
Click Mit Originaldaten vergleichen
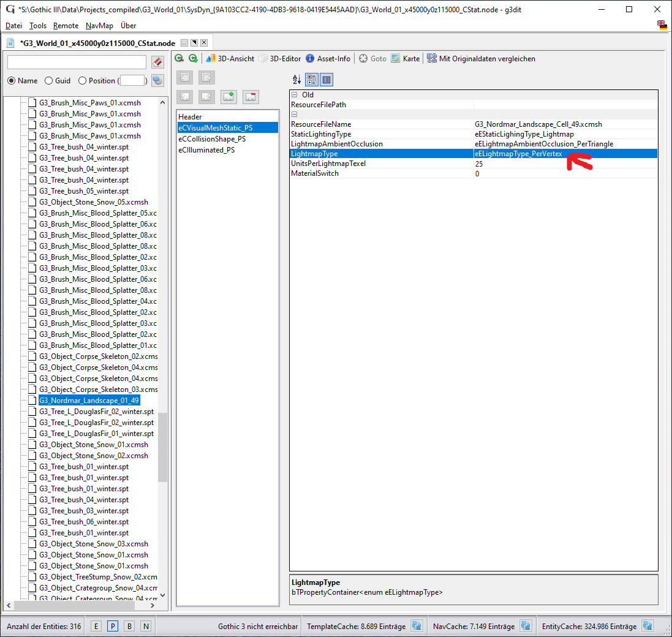(481, 59)
